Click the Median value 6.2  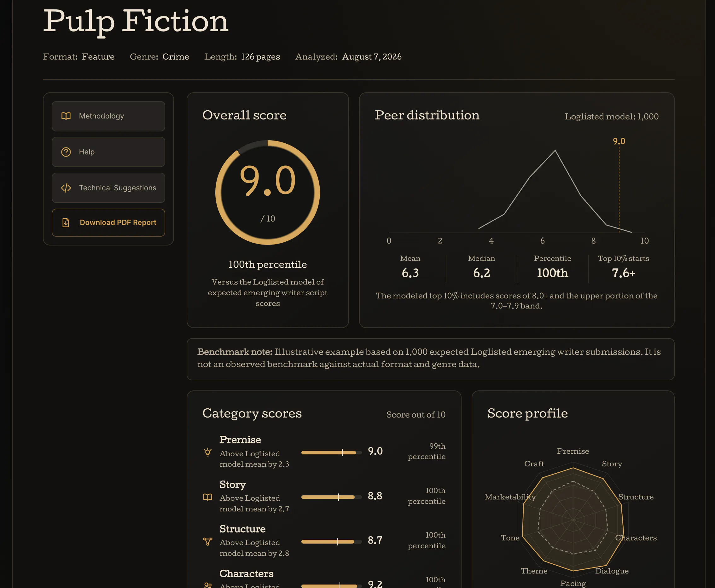(x=481, y=273)
